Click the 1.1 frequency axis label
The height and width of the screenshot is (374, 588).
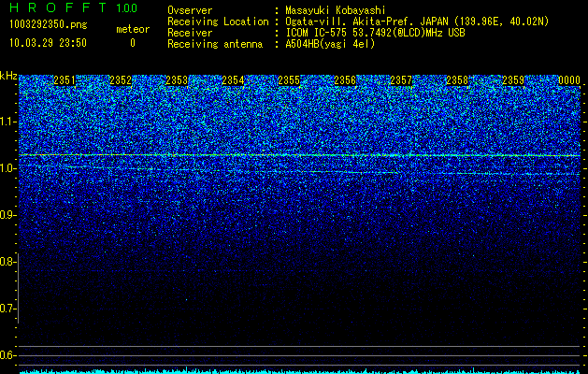pos(7,122)
